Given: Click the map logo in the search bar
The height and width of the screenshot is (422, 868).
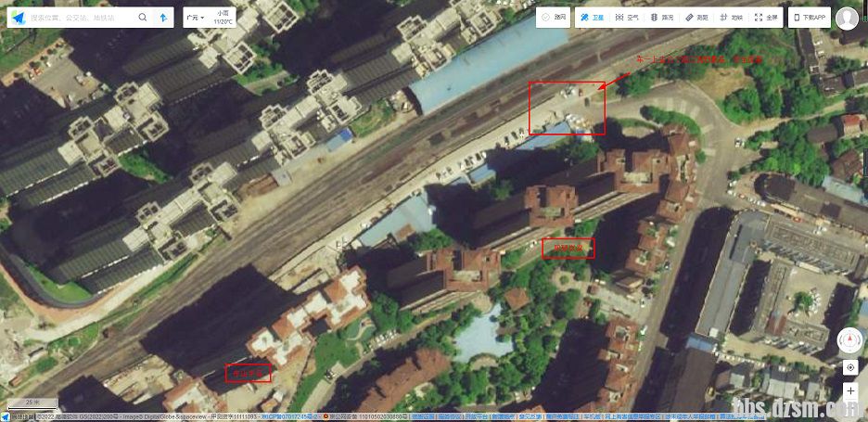Looking at the screenshot, I should coord(19,18).
